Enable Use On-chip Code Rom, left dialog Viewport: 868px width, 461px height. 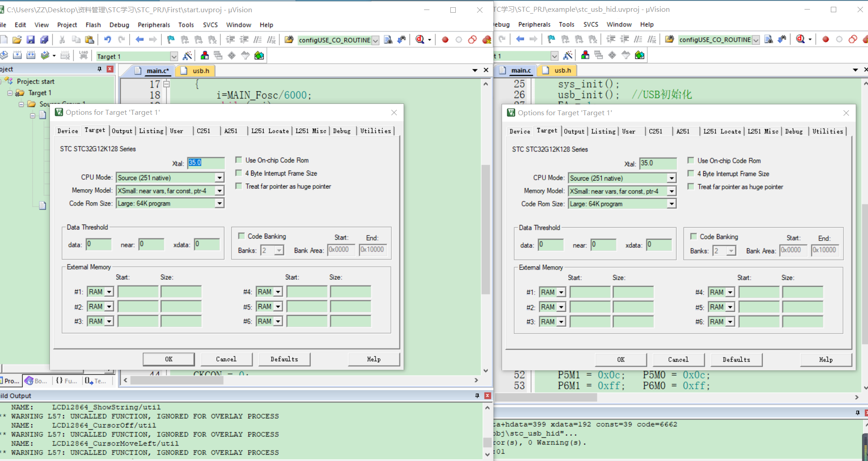pos(239,160)
